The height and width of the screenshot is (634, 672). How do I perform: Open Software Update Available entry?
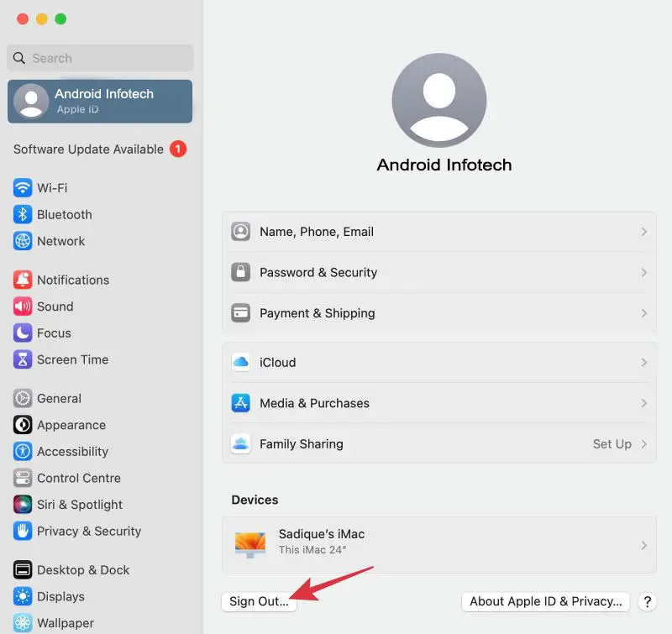click(x=100, y=149)
